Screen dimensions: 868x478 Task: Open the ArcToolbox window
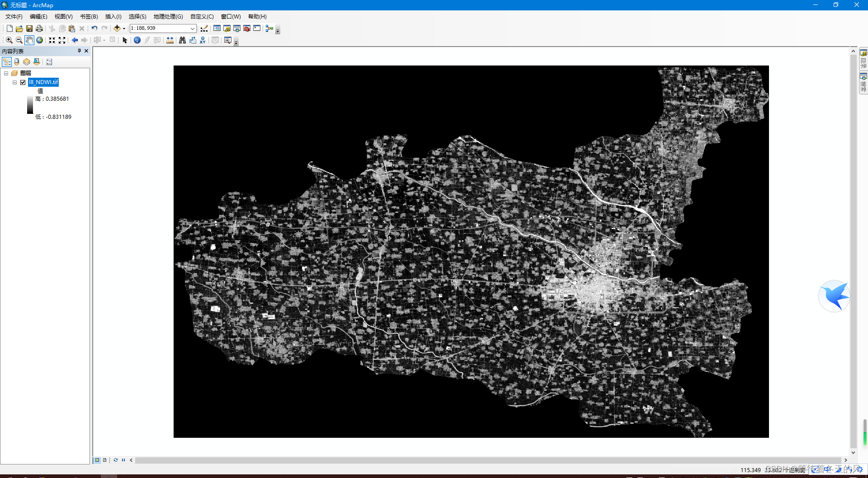point(246,28)
